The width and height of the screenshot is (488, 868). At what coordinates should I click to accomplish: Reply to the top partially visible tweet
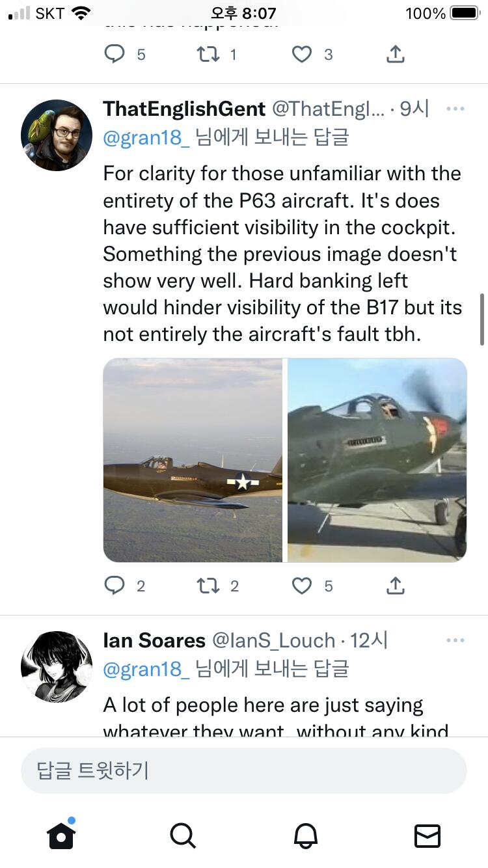click(115, 55)
